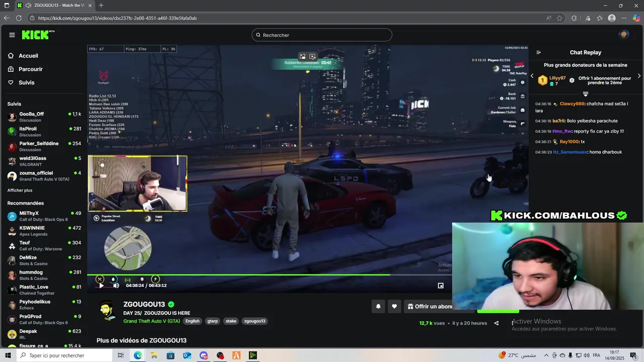The width and height of the screenshot is (644, 362).
Task: Open the Suivis sidebar item
Action: (x=44, y=82)
